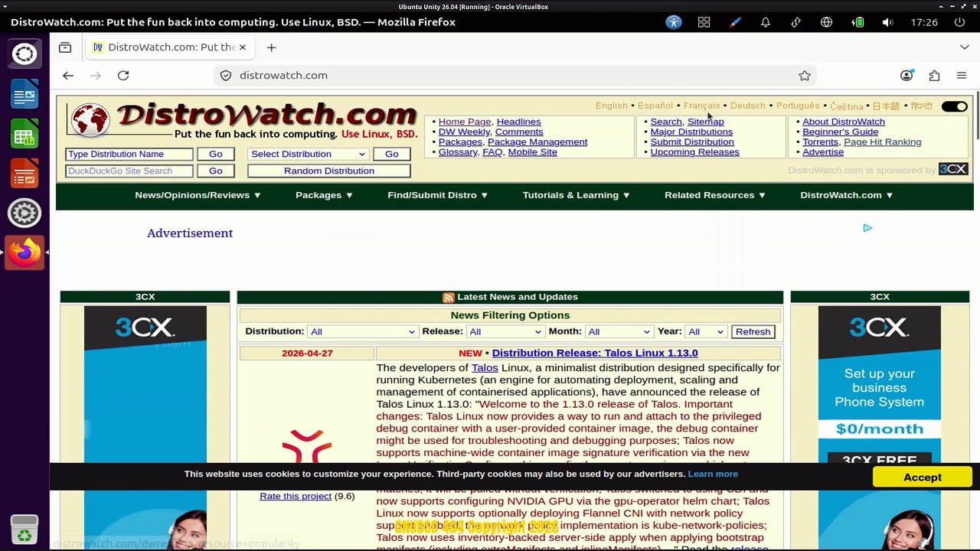The image size is (980, 551).
Task: Expand the Related Resources menu
Action: pos(715,195)
